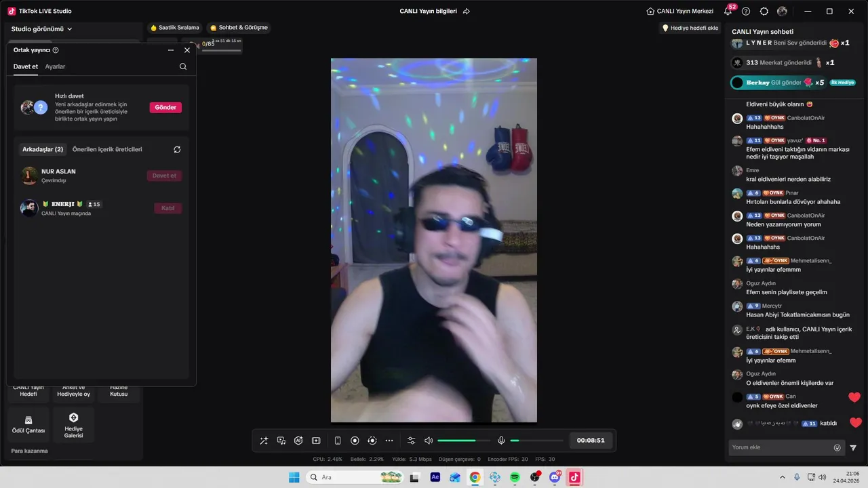
Task: Close the Ortak yayıncı panel
Action: [x=187, y=50]
